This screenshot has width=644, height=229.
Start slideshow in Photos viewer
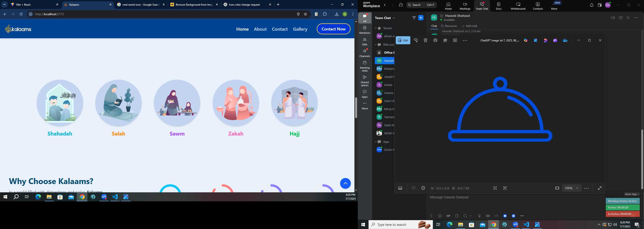tap(455, 40)
